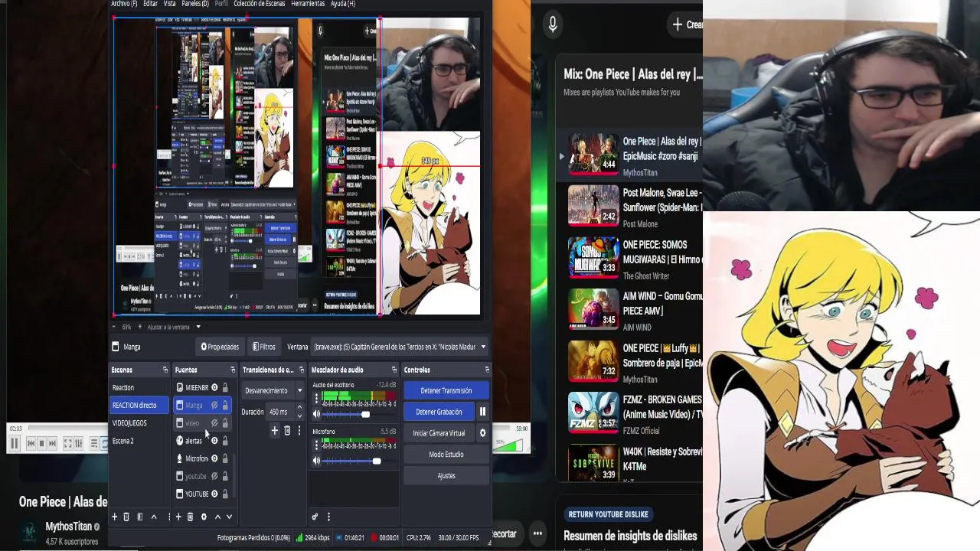Remove selected source with Fuentes trash icon
This screenshot has height=551, width=980.
(190, 517)
